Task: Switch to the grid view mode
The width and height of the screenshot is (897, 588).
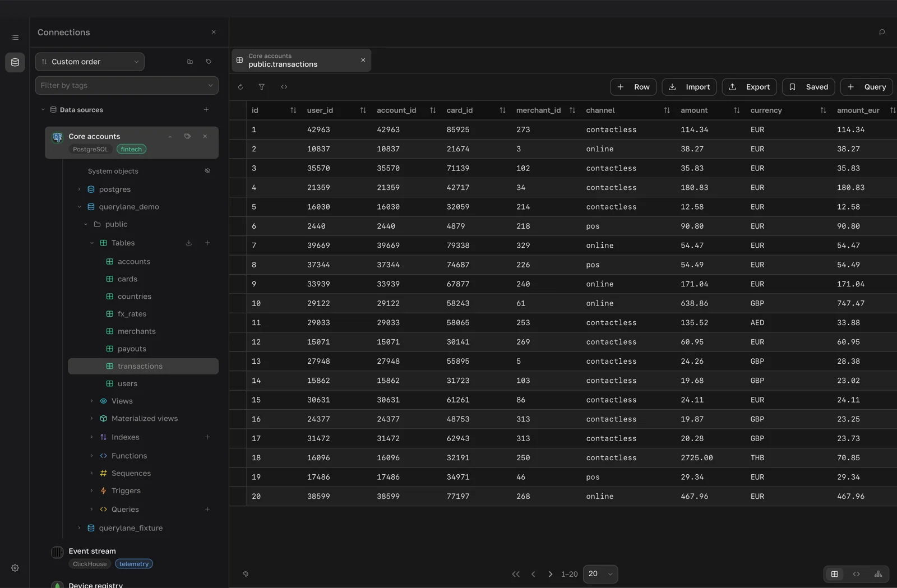Action: click(x=835, y=574)
